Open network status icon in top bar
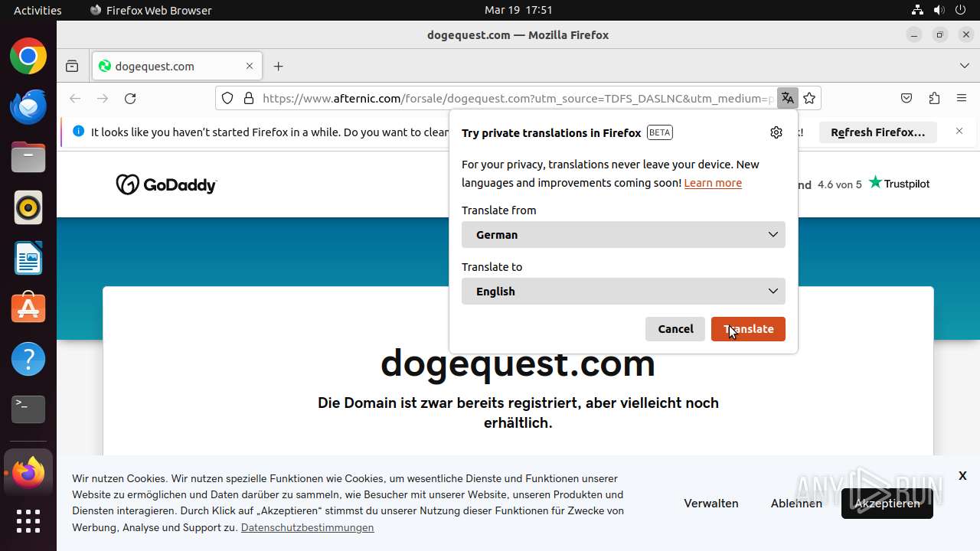This screenshot has height=551, width=980. [917, 10]
